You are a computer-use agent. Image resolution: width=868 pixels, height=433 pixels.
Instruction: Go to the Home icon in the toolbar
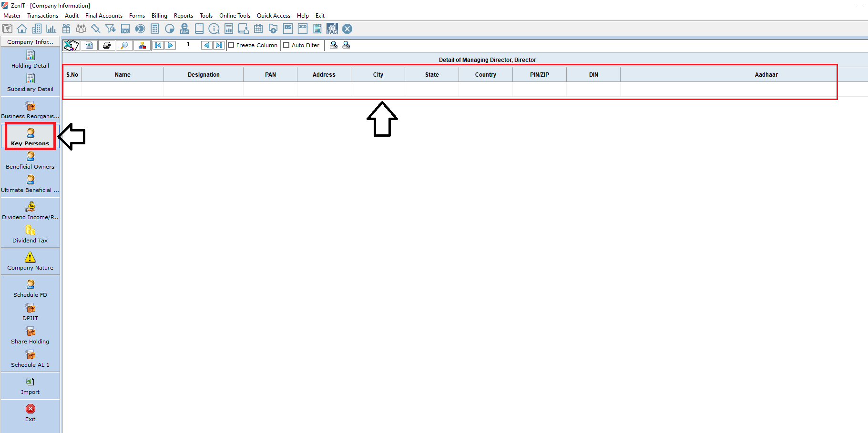(x=22, y=29)
